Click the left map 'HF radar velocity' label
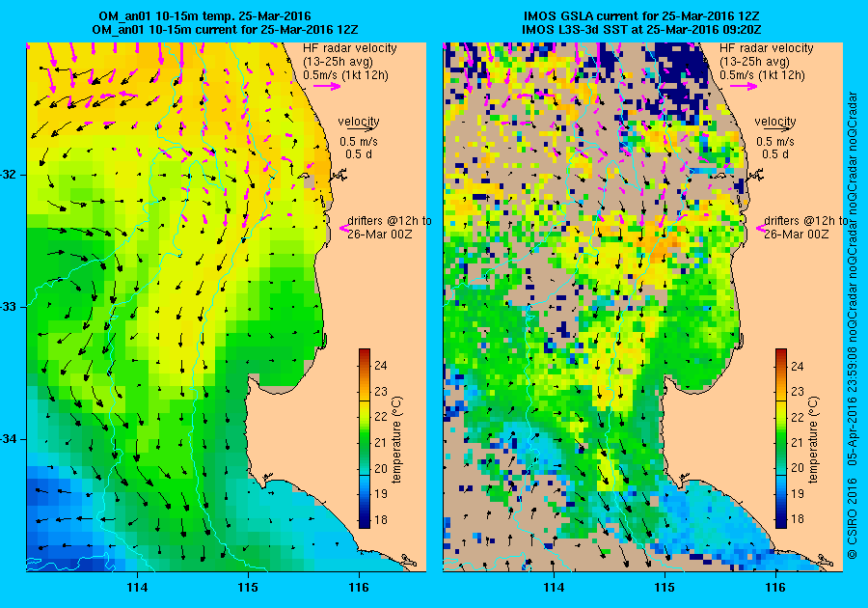 click(350, 48)
